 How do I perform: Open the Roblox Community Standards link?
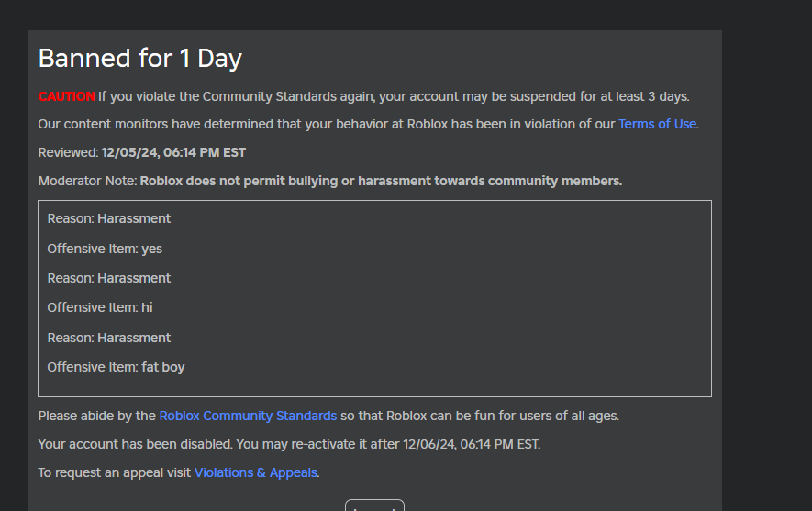pyautogui.click(x=248, y=417)
